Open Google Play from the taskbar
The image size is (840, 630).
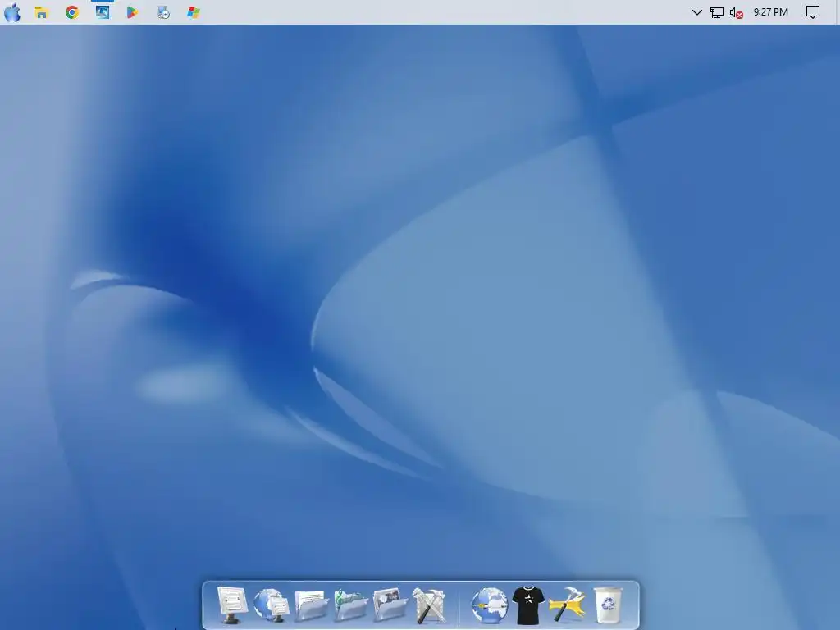(132, 12)
